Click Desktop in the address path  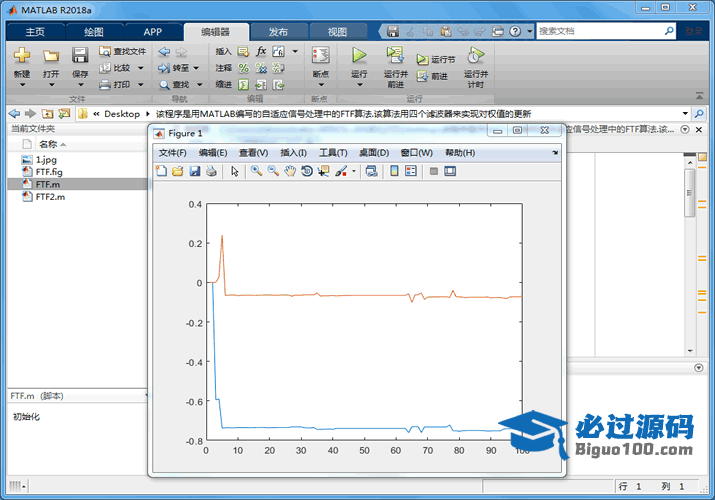point(122,114)
